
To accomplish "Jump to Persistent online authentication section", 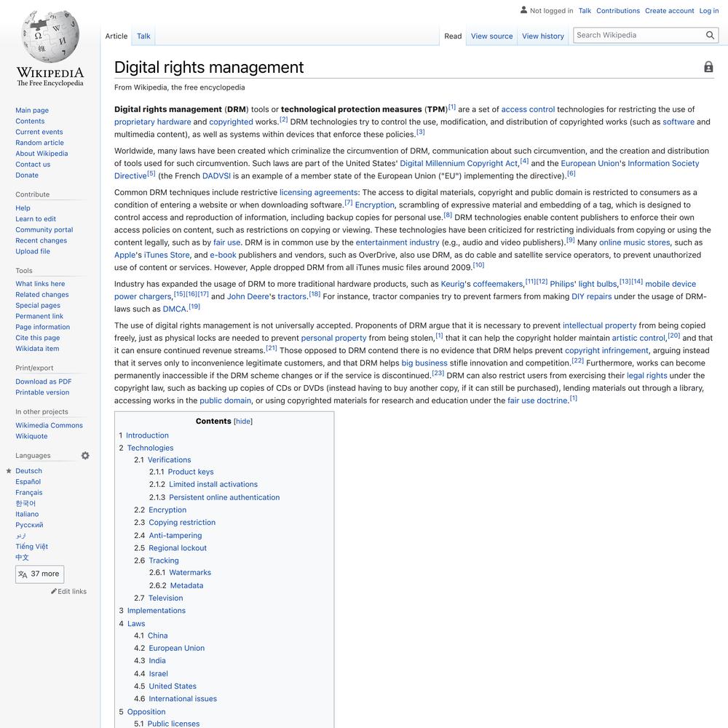I will pyautogui.click(x=224, y=497).
